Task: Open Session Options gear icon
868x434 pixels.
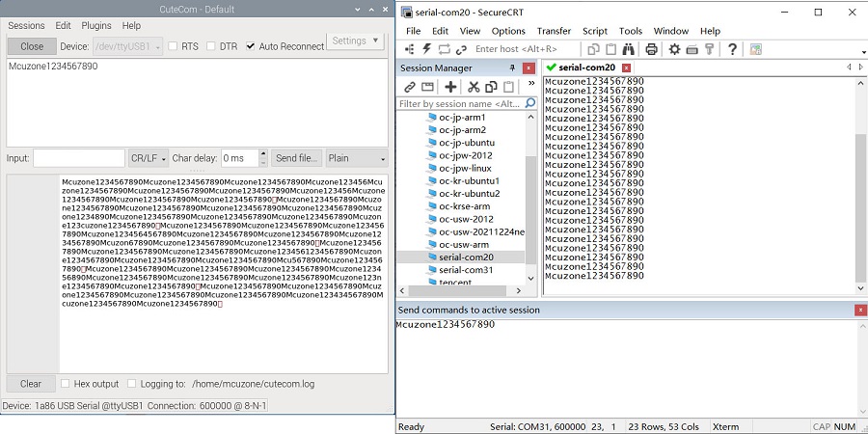Action: [x=674, y=49]
